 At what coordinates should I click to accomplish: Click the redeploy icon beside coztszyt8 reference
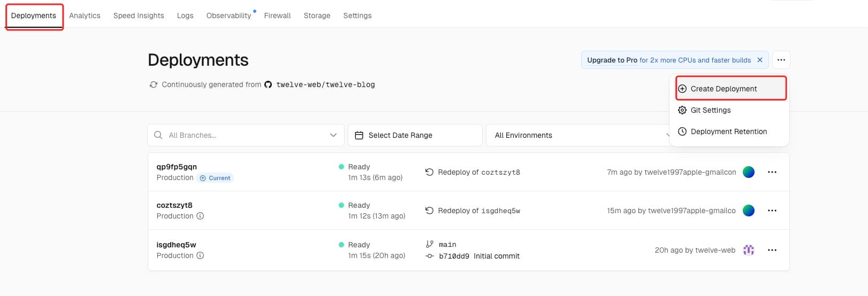(x=429, y=172)
